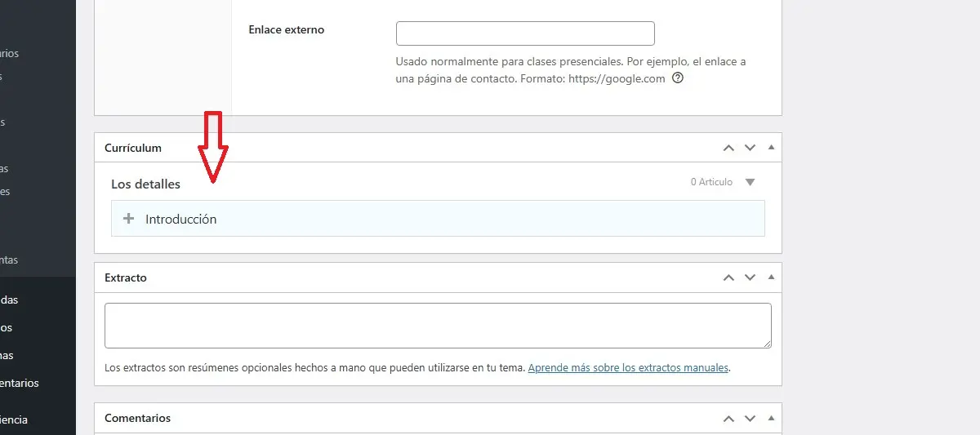The image size is (980, 435).
Task: Click the 0 Artículo count label
Action: (711, 182)
